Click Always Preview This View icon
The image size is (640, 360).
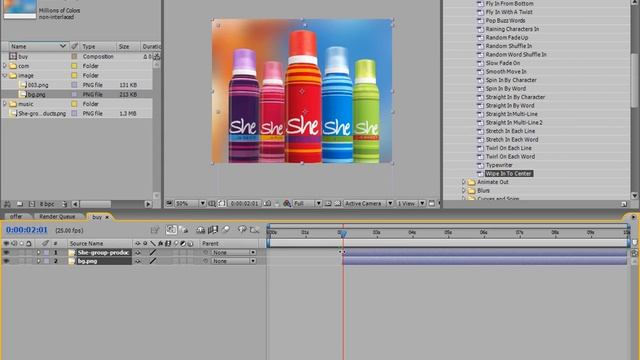(x=169, y=203)
